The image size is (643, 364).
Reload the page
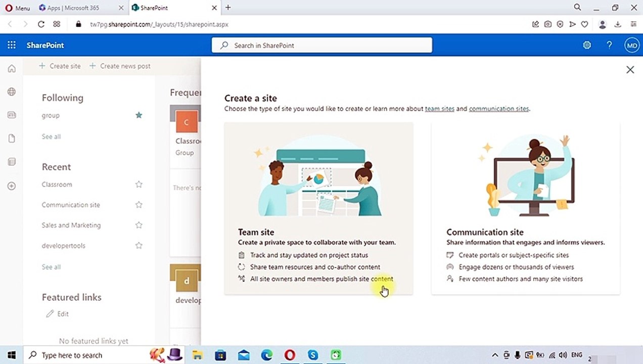coord(41,24)
